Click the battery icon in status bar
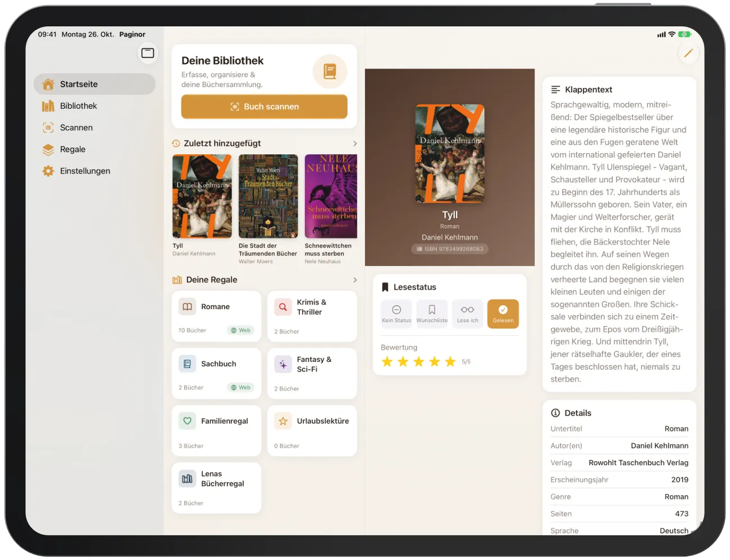Screen dimensions: 730x560 pyautogui.click(x=685, y=34)
